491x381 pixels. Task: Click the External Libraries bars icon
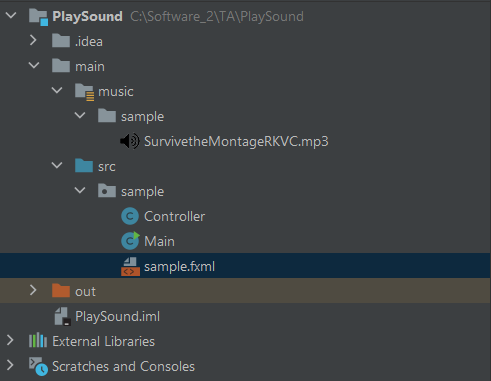[x=38, y=341]
